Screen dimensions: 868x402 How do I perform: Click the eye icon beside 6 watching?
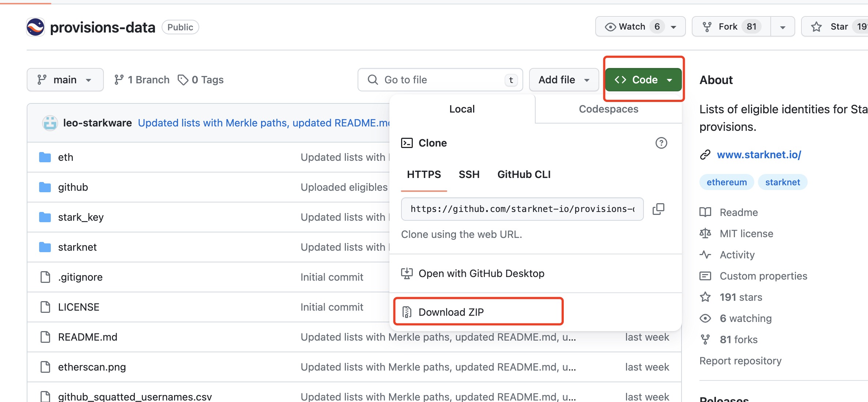[705, 318]
